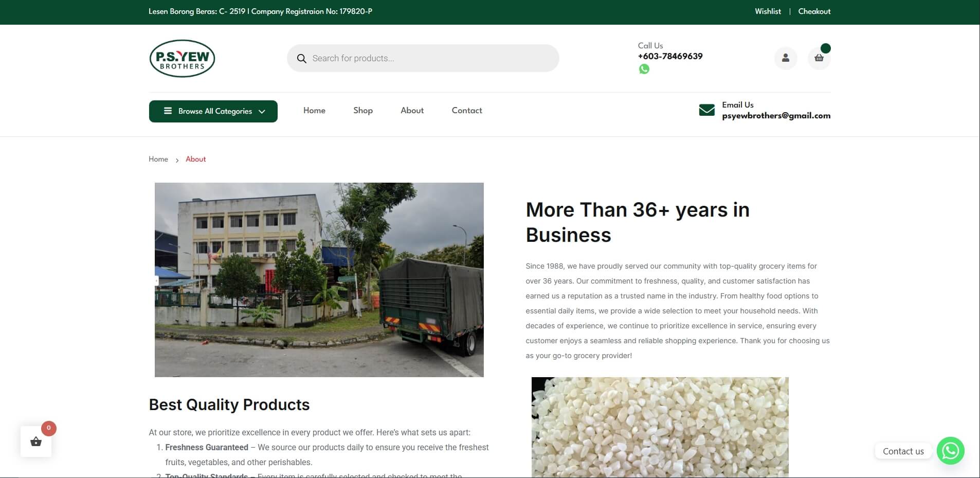Viewport: 980px width, 478px height.
Task: Click the search magnifier icon
Action: 302,59
